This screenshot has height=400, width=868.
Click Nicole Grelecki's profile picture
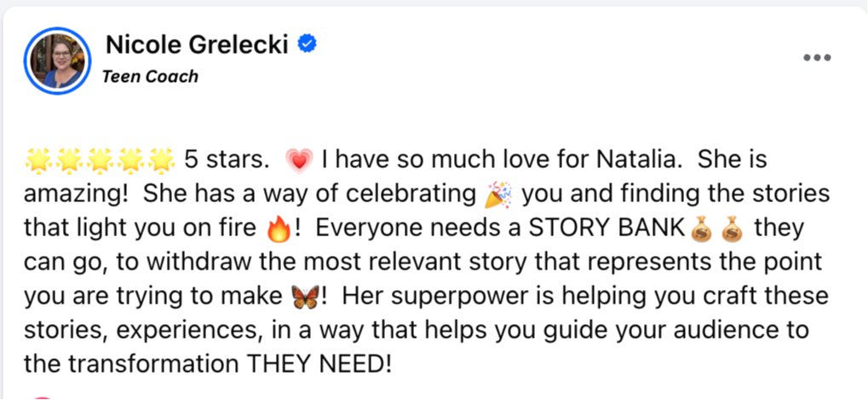coord(58,60)
